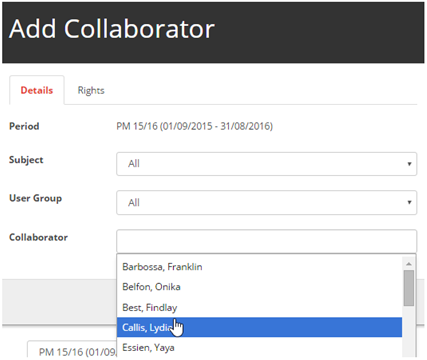Click the scrollbar track below the thumb
This screenshot has height=360, width=427.
point(409,332)
